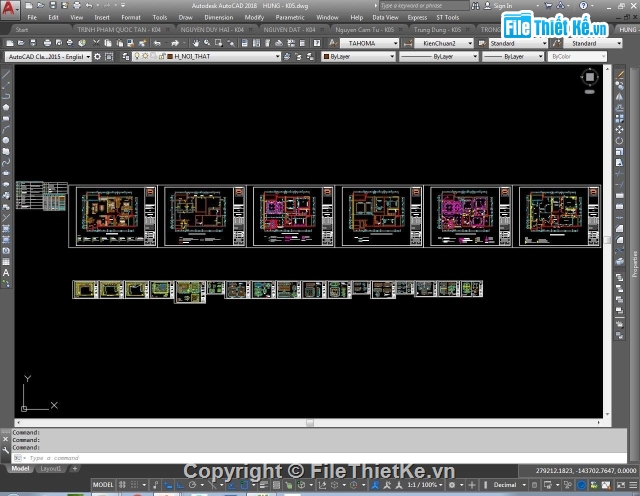The image size is (640, 496).
Task: Switch to the Start tab
Action: 22,30
